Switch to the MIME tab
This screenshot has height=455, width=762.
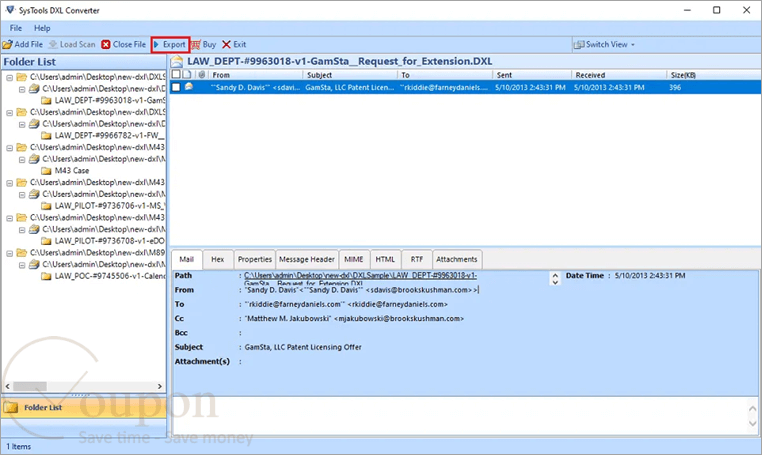coord(354,259)
